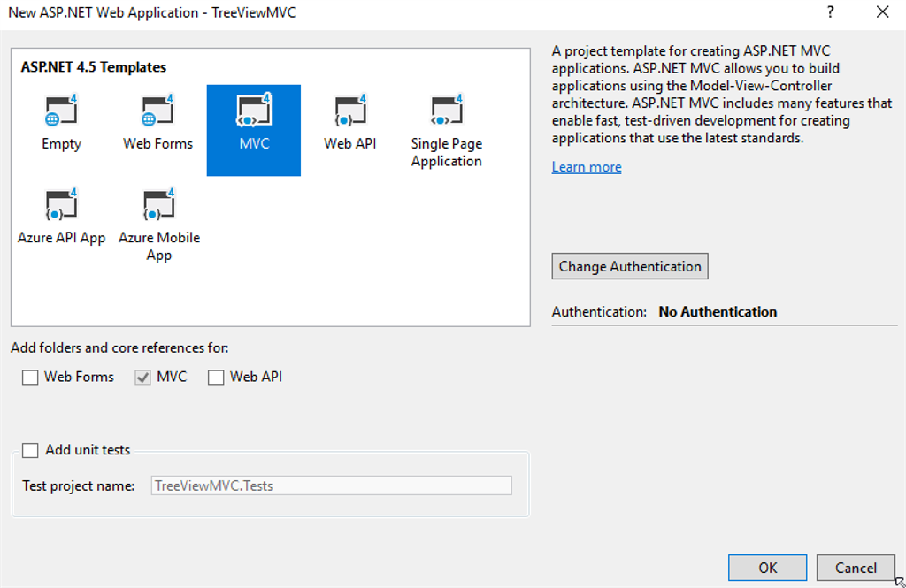Focus the Test project name field
The width and height of the screenshot is (906, 588).
click(331, 485)
